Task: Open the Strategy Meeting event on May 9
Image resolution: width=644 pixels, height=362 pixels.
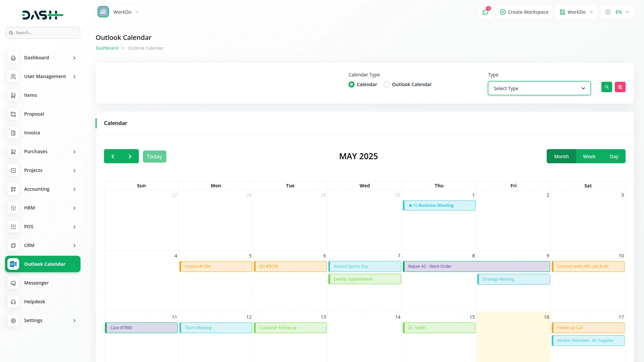Action: coord(514,279)
